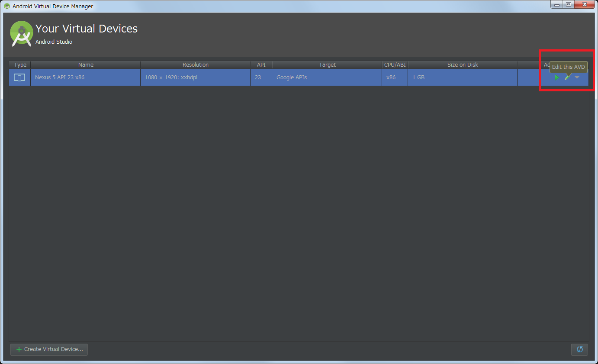The image size is (598, 364).
Task: Maximize the AVD Manager window
Action: pos(568,5)
